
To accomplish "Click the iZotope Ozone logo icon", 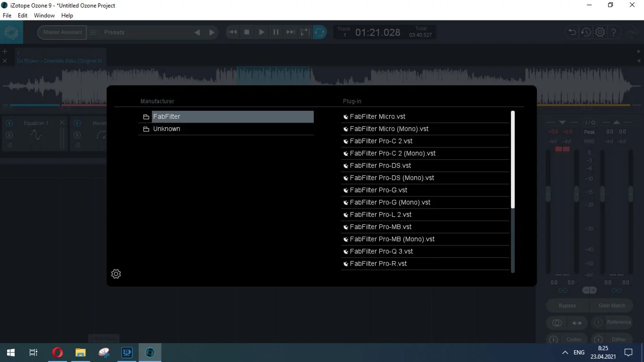I will (x=11, y=33).
